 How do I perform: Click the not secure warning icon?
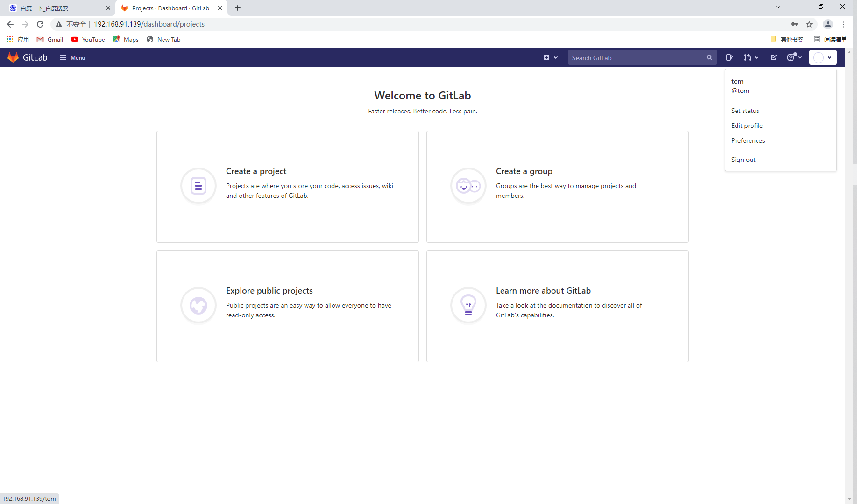point(59,24)
